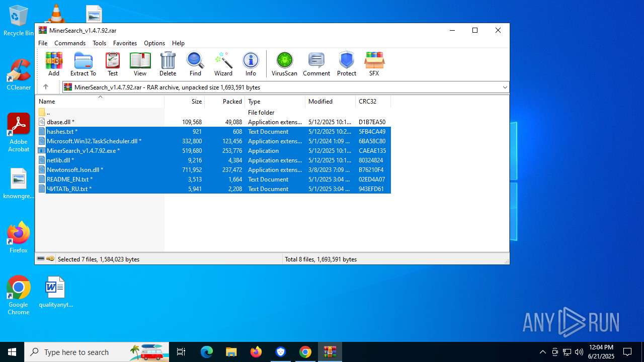Viewport: 644px width, 362px height.
Task: Open the Options menu
Action: (x=154, y=43)
